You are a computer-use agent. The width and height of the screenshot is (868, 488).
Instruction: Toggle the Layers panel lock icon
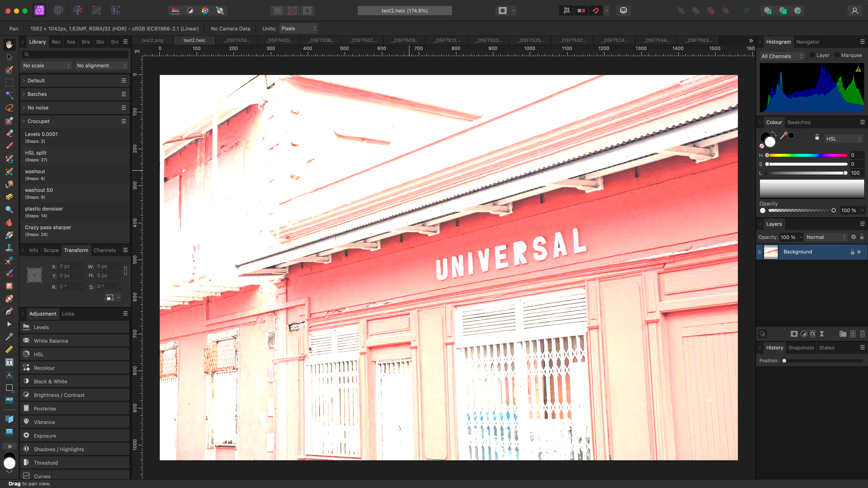[x=862, y=237]
